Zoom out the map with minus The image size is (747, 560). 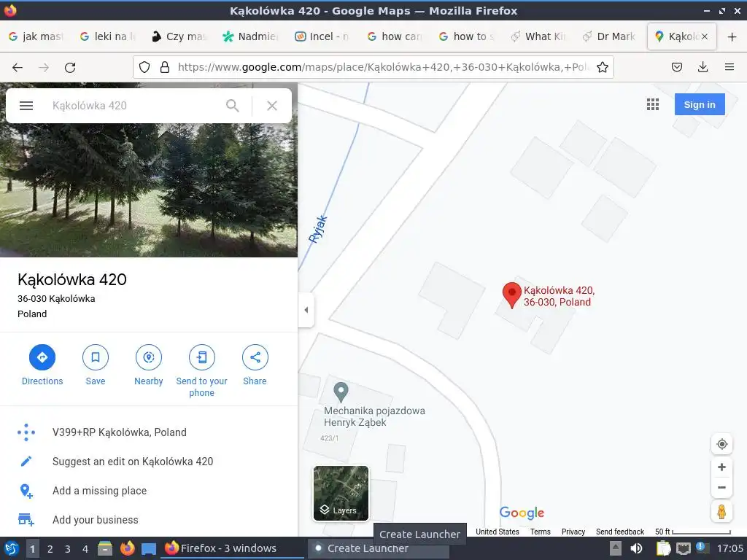coord(721,488)
